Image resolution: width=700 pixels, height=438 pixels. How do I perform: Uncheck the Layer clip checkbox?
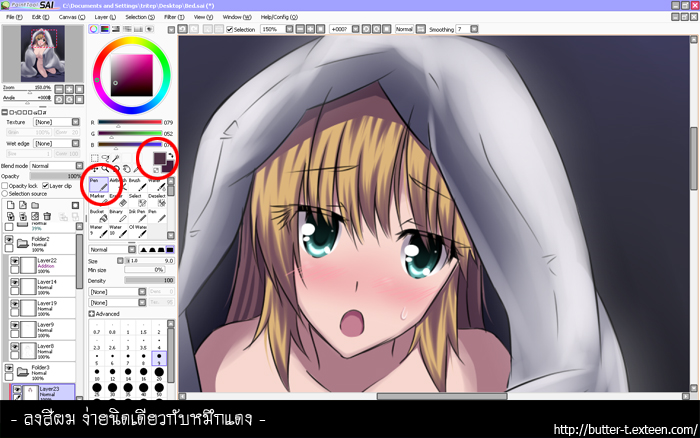(x=46, y=186)
